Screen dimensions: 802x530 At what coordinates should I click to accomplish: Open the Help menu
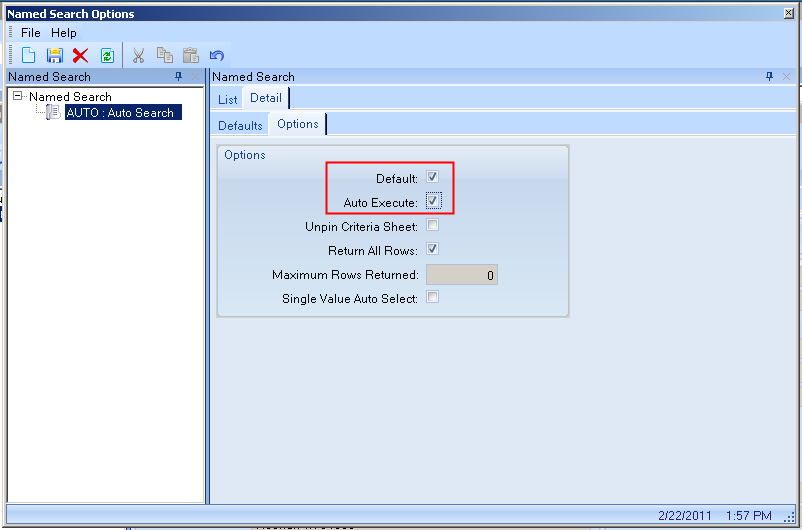tap(64, 33)
